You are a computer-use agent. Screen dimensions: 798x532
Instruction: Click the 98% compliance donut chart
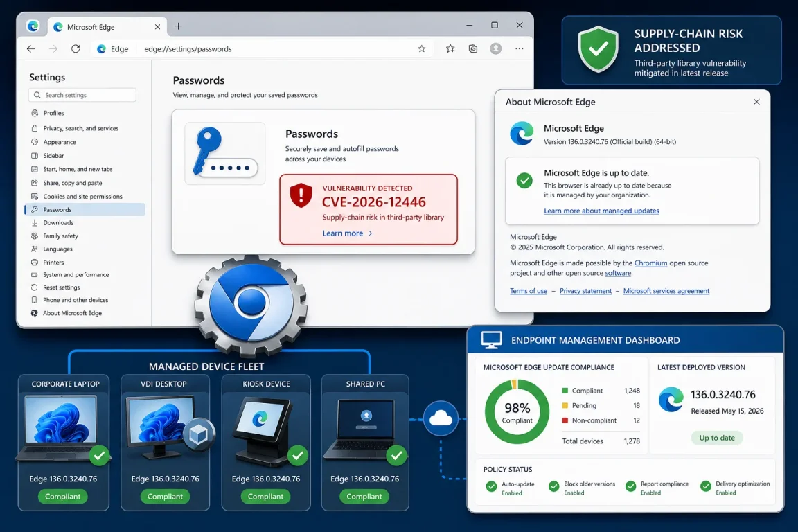[x=517, y=412]
